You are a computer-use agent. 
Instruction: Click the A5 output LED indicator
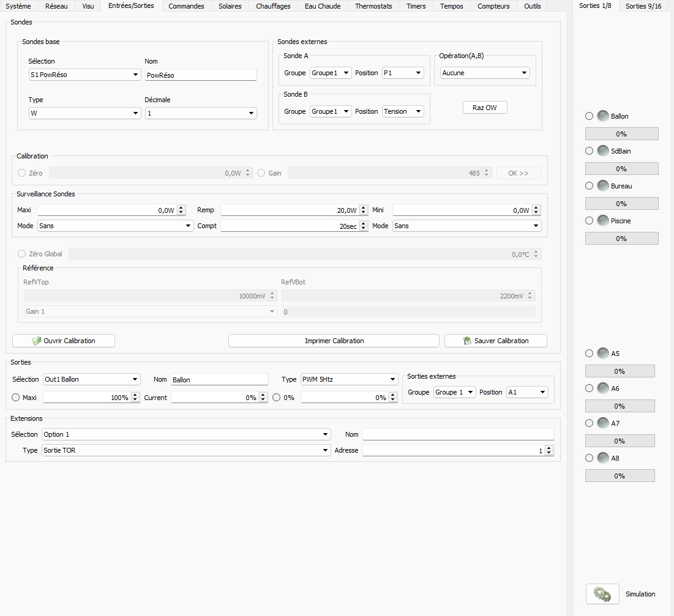[603, 354]
